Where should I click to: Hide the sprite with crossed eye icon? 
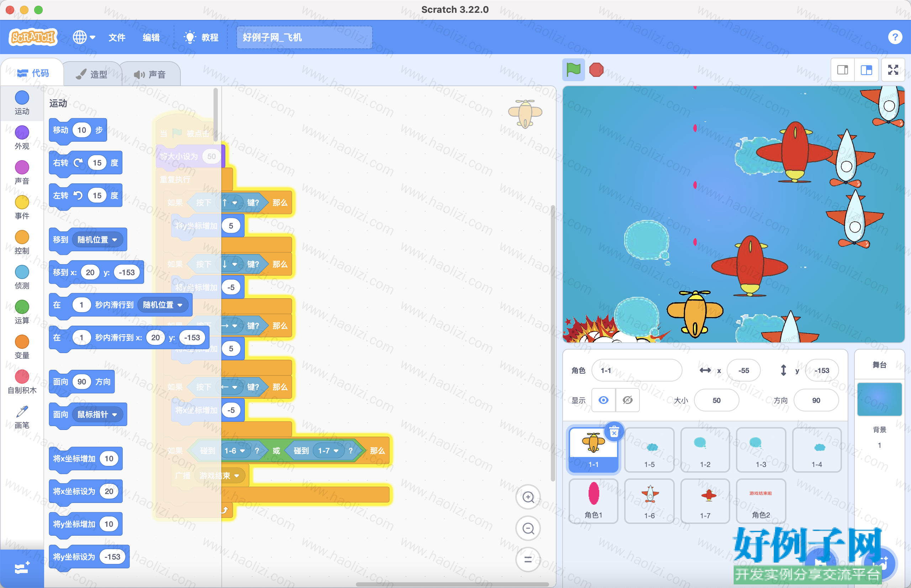coord(627,400)
